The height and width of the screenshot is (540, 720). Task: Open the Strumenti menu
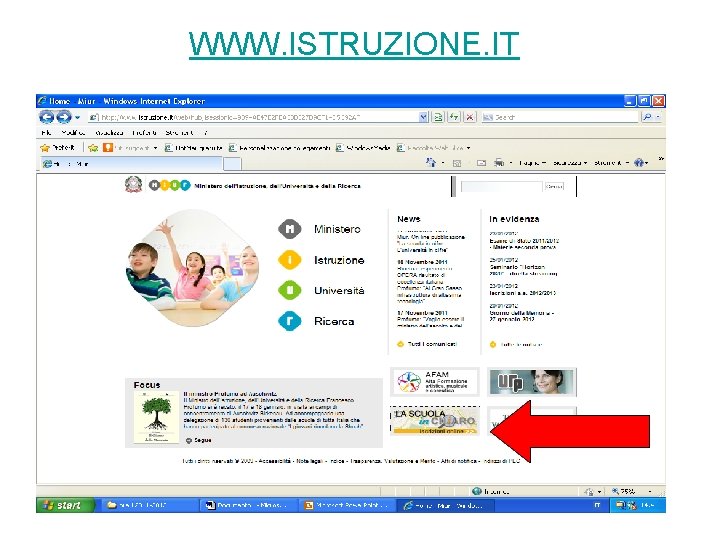[180, 133]
